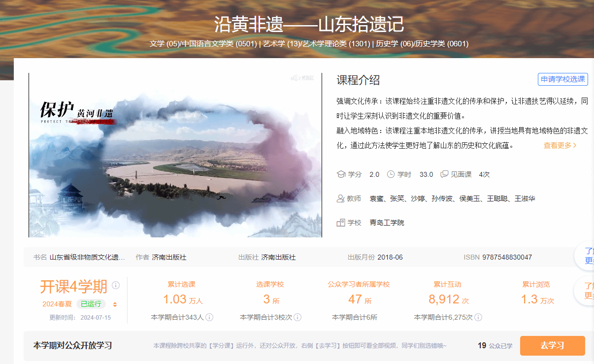This screenshot has height=364, width=594.
Task: Click info icon next to 本学期合计3校次
Action: click(297, 317)
